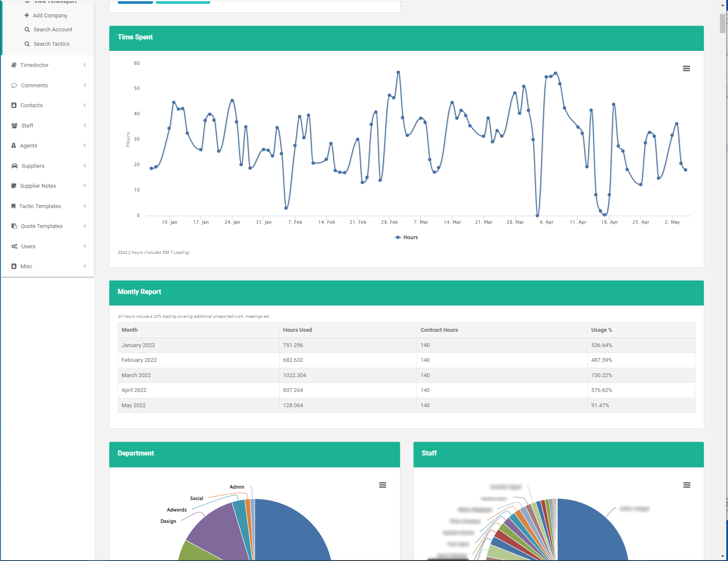Viewport: 728px width, 561px height.
Task: Open the Staff chart hamburger menu
Action: click(687, 485)
